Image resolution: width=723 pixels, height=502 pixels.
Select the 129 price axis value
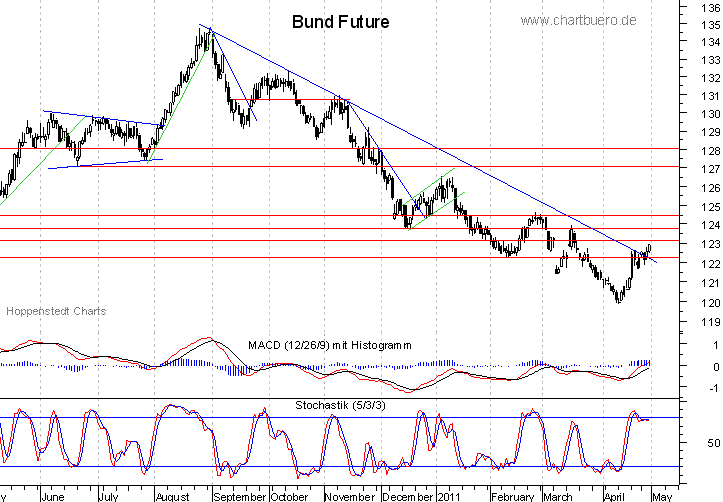point(711,132)
